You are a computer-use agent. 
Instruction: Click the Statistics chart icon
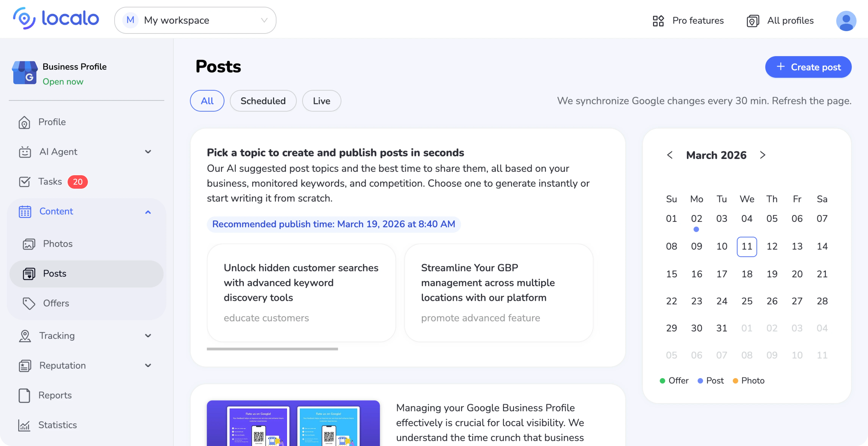click(x=25, y=425)
